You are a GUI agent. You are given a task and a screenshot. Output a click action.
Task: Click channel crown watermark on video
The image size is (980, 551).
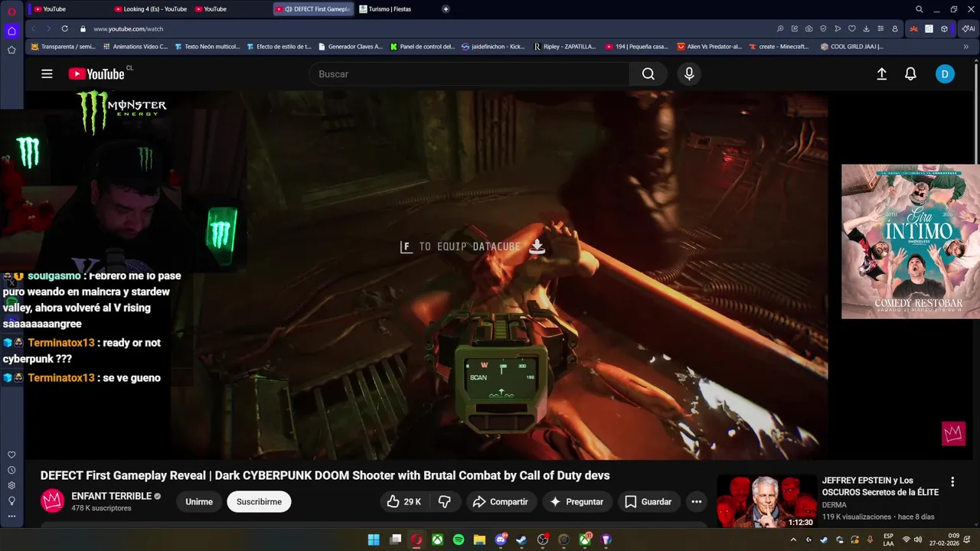(953, 434)
